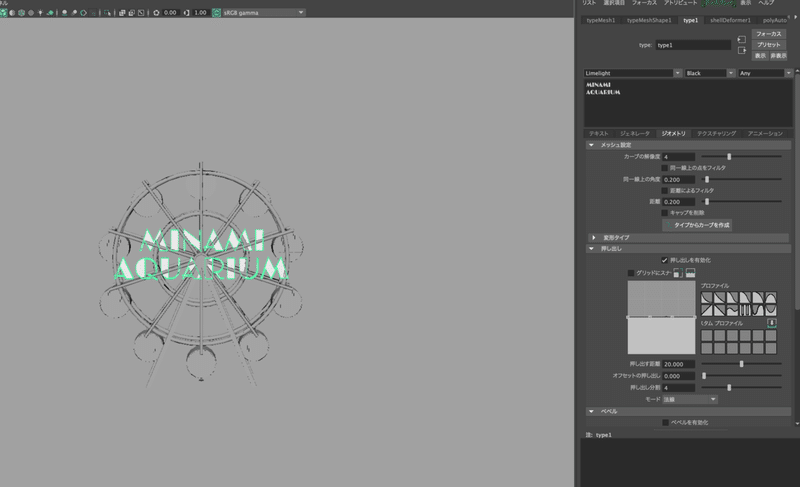The image size is (800, 487).
Task: Toggle the isolate select icon
Action: click(107, 13)
